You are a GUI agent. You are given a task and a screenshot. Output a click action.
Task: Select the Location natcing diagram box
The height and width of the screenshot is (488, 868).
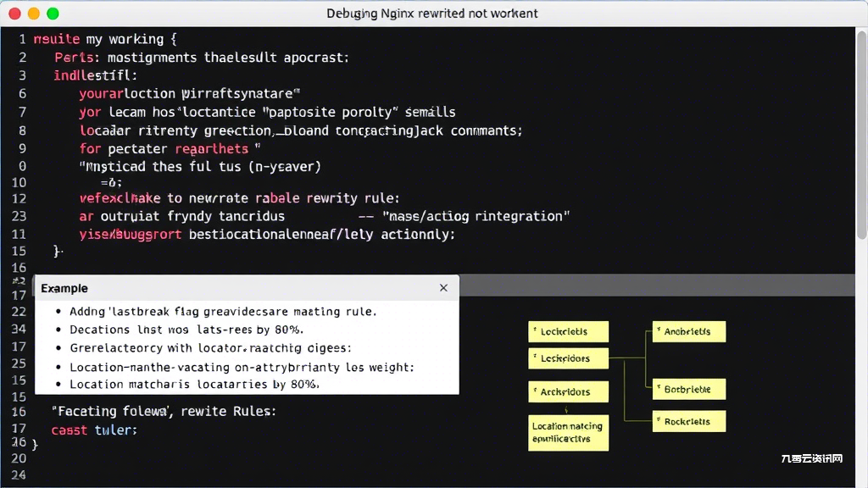click(568, 433)
